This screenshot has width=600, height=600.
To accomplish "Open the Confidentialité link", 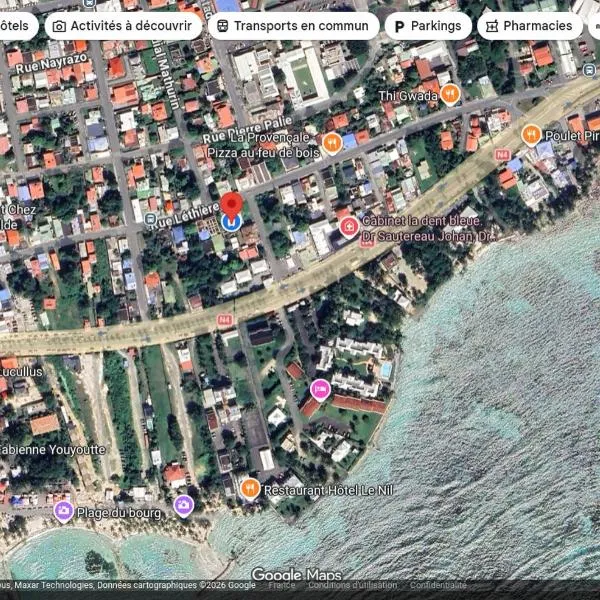I will (x=438, y=585).
